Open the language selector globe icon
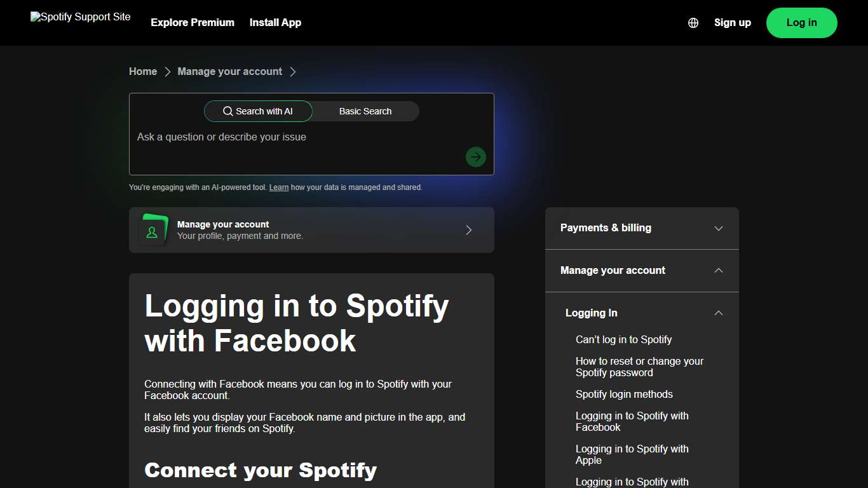This screenshot has width=868, height=488. tap(693, 22)
